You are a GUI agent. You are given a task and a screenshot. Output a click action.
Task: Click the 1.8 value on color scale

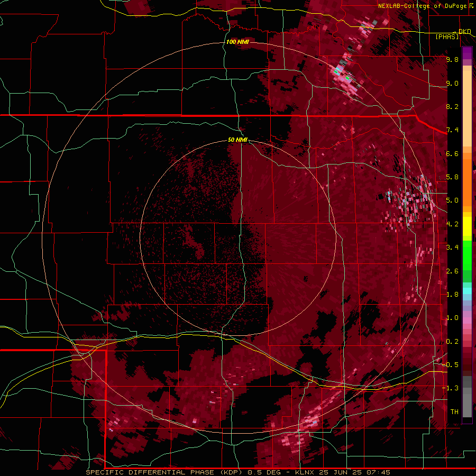pos(452,295)
